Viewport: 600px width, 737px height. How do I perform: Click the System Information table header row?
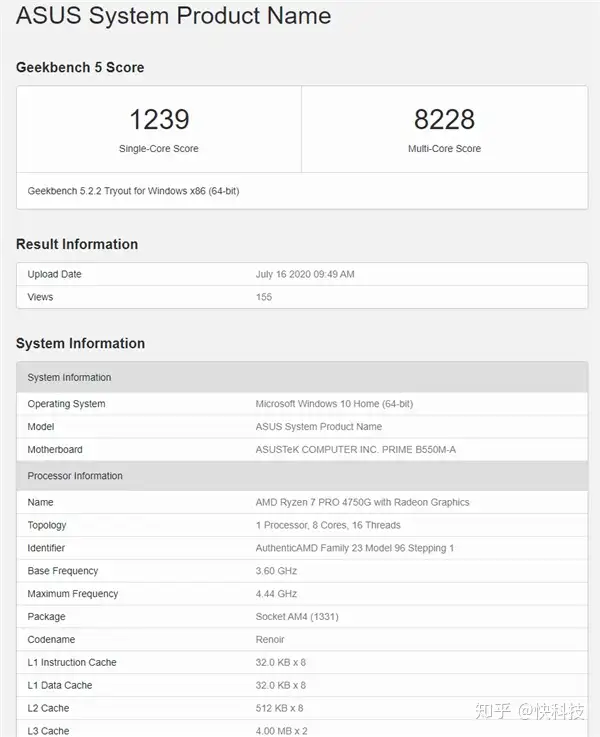pos(302,377)
